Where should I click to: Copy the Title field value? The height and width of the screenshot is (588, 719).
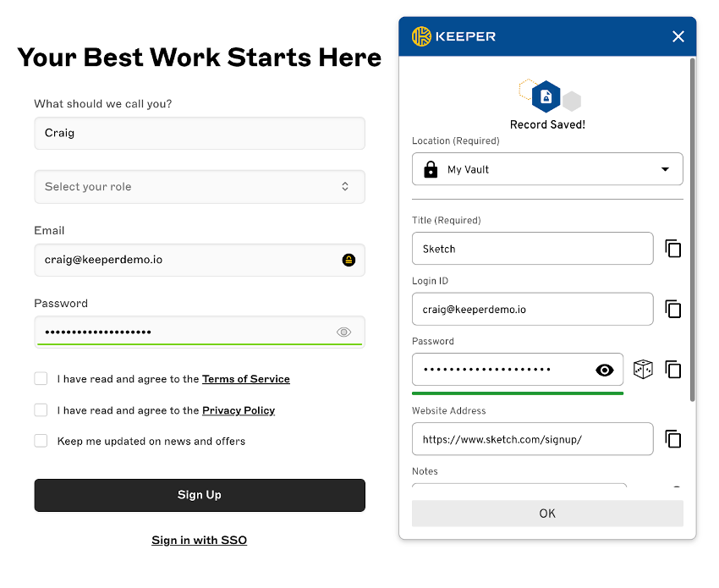[672, 249]
